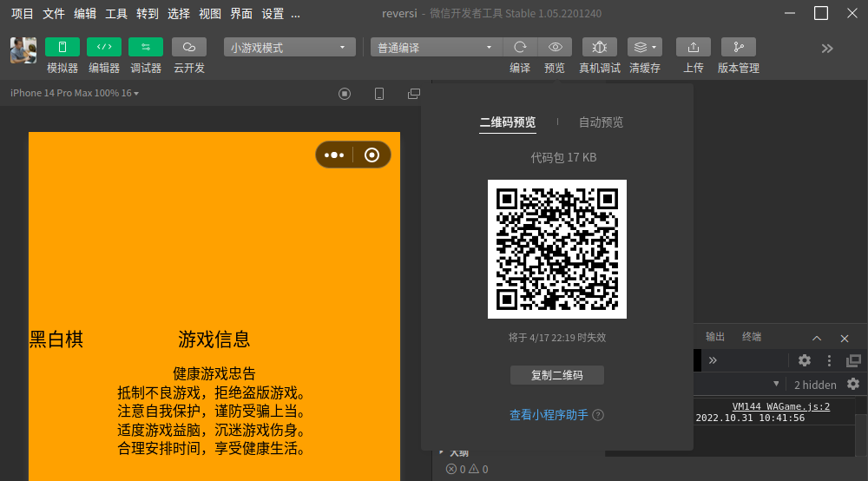The height and width of the screenshot is (481, 868).
Task: Click the upload (上传) icon
Action: click(x=693, y=47)
